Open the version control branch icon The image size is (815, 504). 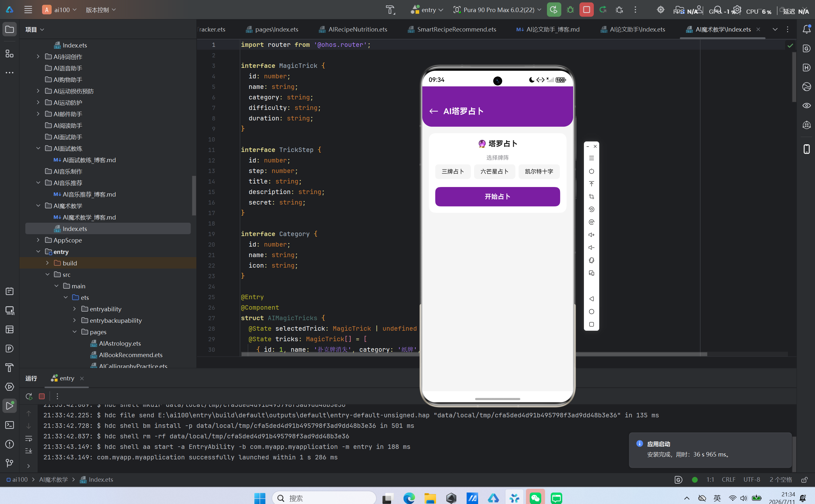point(10,463)
